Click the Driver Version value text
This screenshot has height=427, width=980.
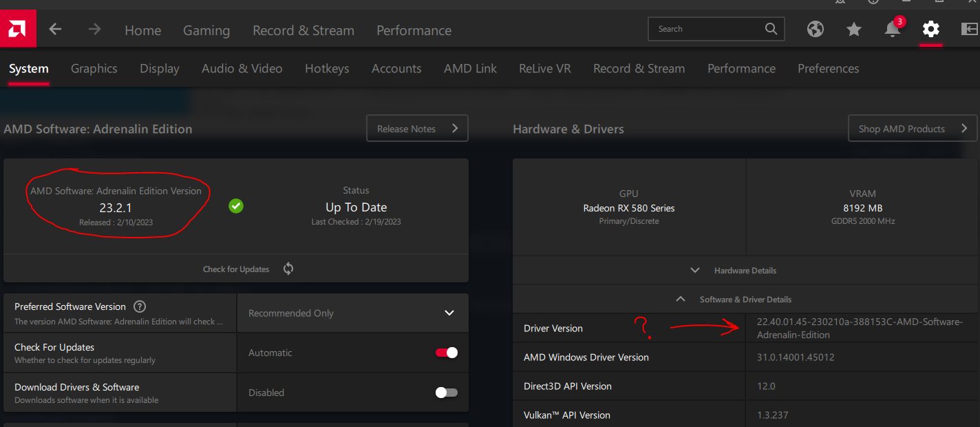pyautogui.click(x=860, y=329)
